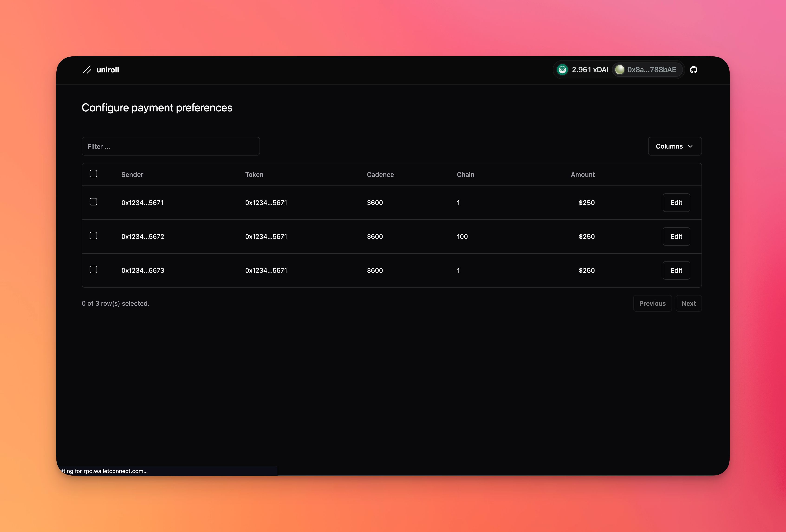
Task: Click the chevron on Columns button
Action: coord(690,146)
